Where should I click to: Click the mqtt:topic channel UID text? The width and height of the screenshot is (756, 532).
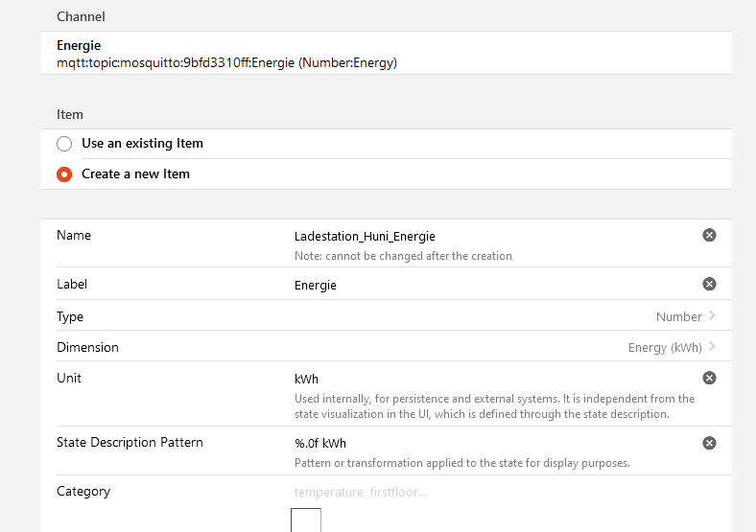click(x=226, y=62)
